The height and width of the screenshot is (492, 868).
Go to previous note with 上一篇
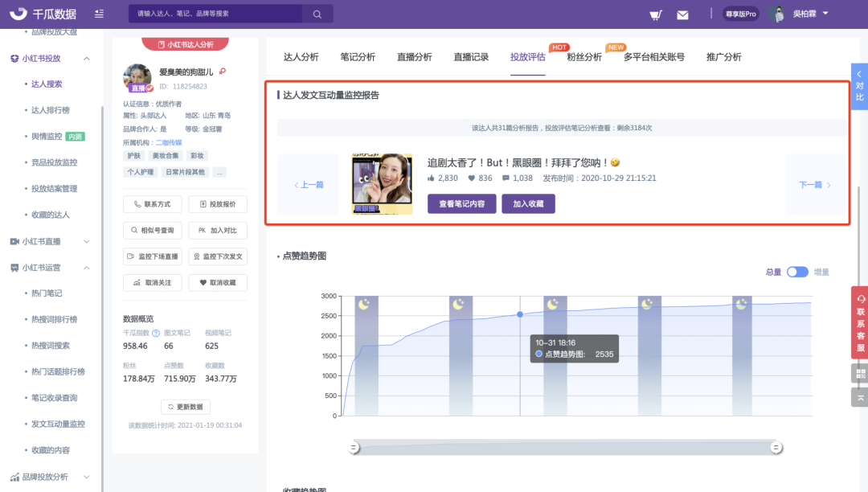pyautogui.click(x=309, y=185)
